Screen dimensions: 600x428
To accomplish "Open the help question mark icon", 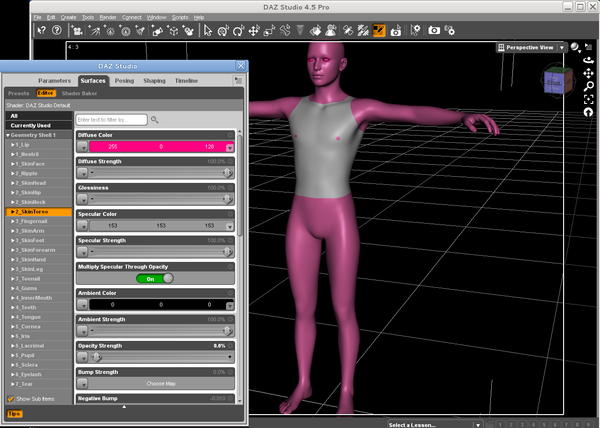I will (x=57, y=30).
